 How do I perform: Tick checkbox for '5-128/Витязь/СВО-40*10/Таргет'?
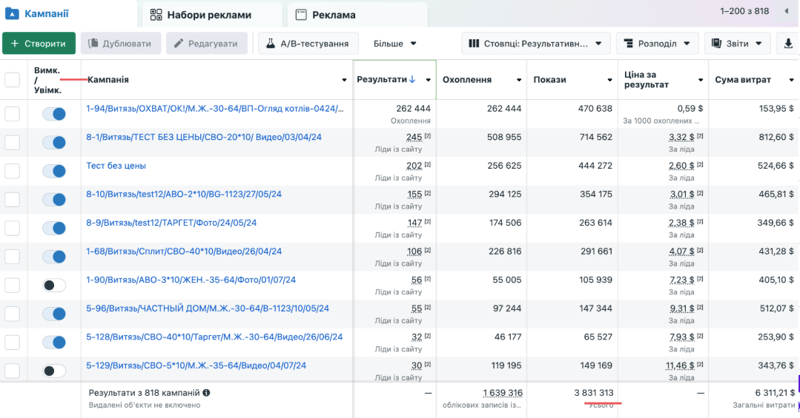coord(12,342)
